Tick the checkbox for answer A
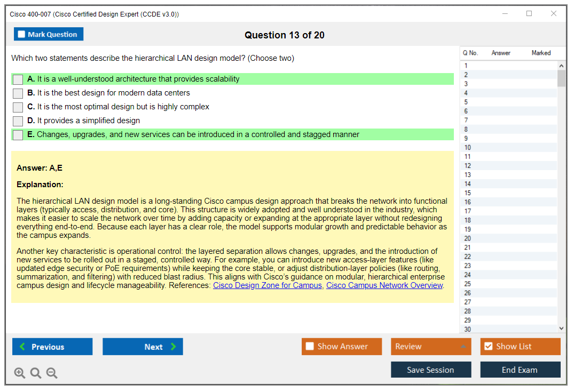574x392 pixels. (x=18, y=79)
